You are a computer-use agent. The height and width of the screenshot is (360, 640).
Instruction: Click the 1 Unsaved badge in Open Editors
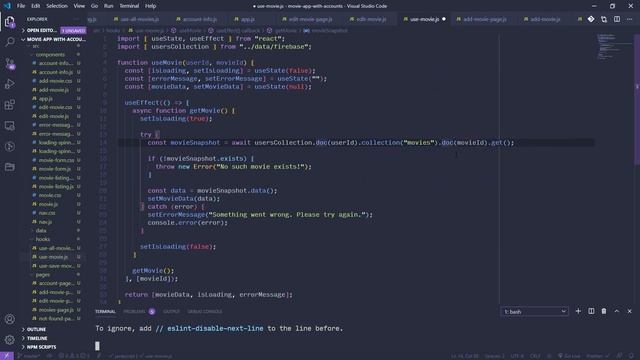pyautogui.click(x=73, y=31)
